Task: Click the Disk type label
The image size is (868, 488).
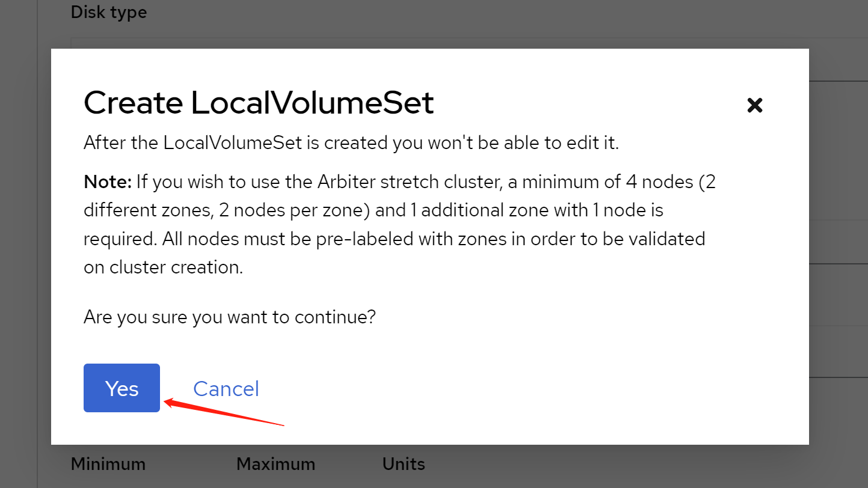Action: pyautogui.click(x=108, y=12)
